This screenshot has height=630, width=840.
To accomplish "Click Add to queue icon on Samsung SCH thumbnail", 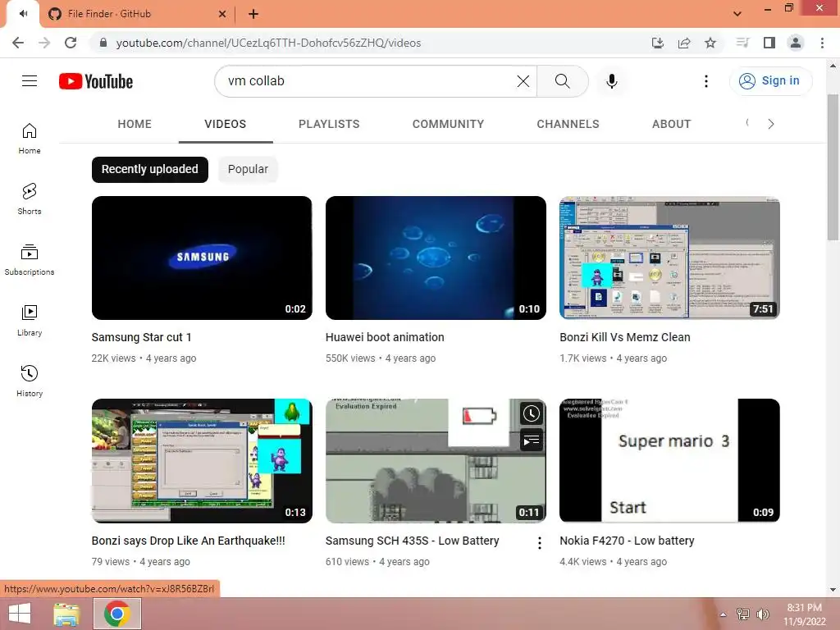I will click(531, 441).
